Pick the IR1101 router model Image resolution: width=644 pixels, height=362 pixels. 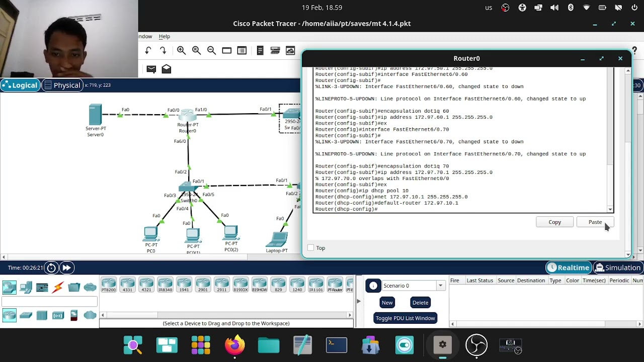tap(316, 285)
